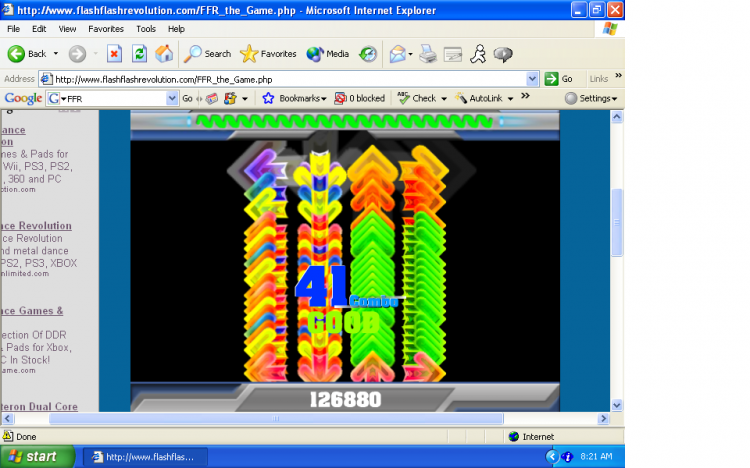
Task: Refresh the page with the Refresh icon
Action: [140, 54]
